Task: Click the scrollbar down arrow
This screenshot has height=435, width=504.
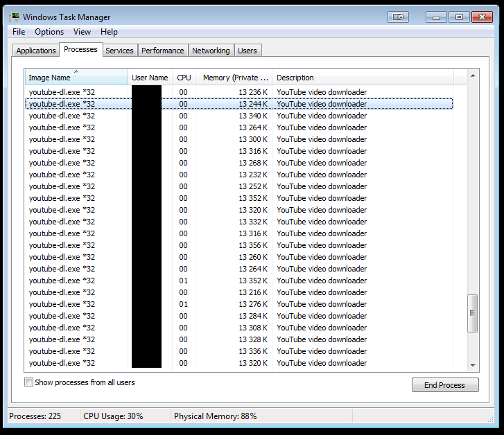Action: tap(473, 365)
